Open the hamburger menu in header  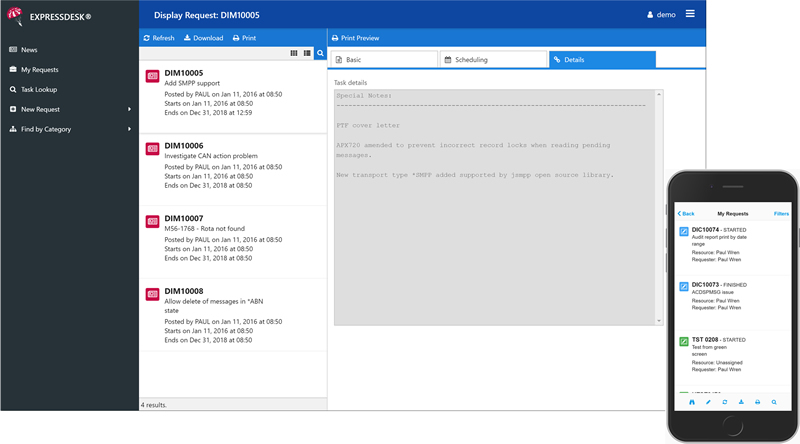pos(690,14)
